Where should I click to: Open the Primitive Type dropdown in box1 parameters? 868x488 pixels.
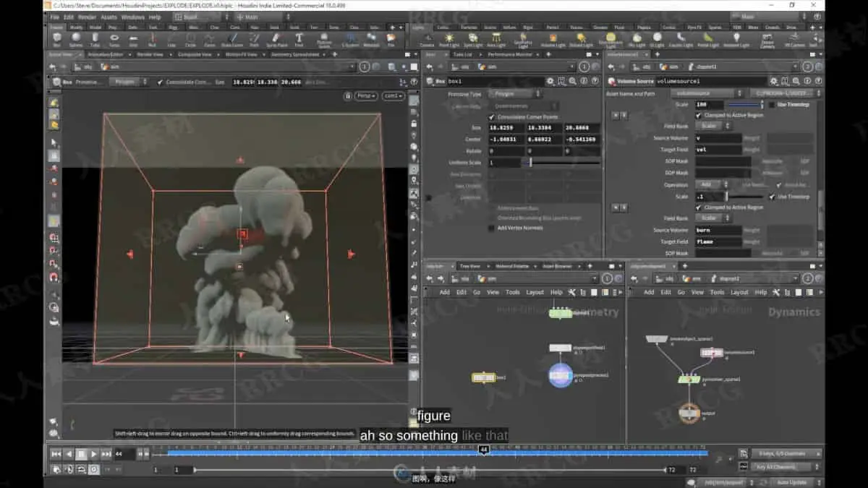[515, 94]
